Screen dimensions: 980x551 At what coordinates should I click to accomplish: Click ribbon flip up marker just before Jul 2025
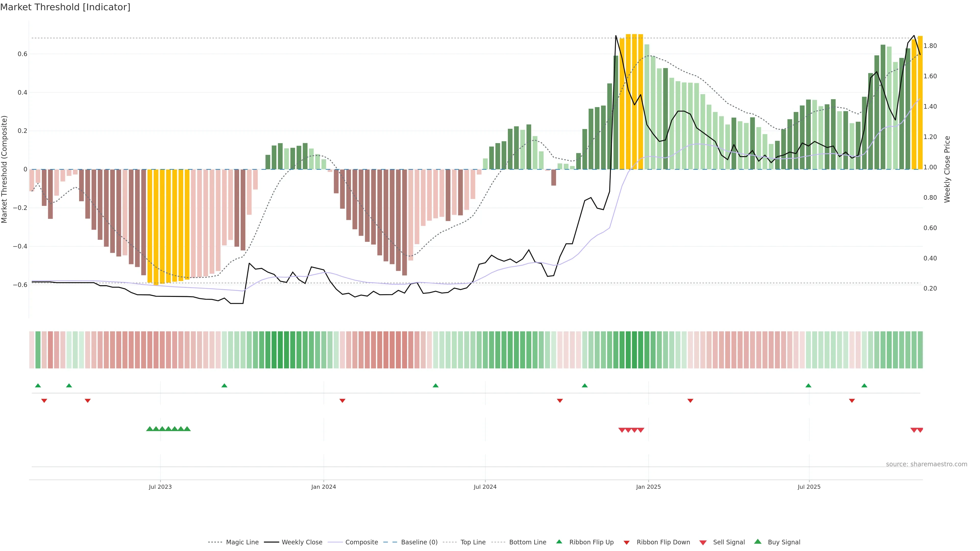point(808,386)
